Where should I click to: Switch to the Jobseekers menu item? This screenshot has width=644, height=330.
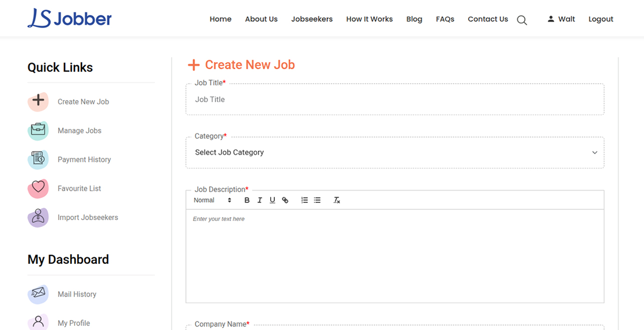click(311, 19)
